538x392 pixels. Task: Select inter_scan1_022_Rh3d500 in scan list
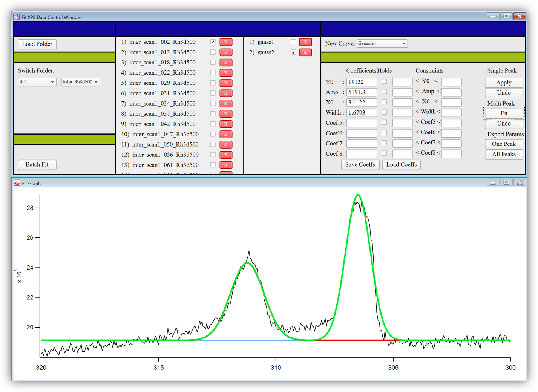(x=162, y=73)
